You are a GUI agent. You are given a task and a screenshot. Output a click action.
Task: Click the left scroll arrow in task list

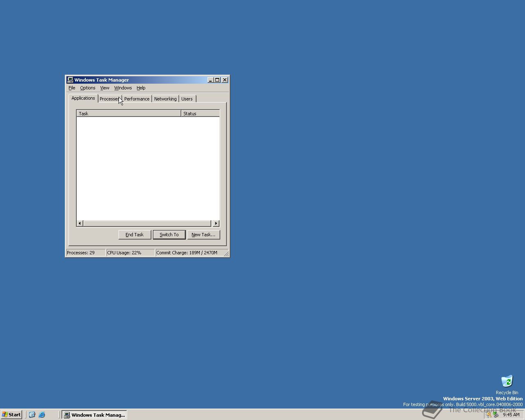point(80,223)
